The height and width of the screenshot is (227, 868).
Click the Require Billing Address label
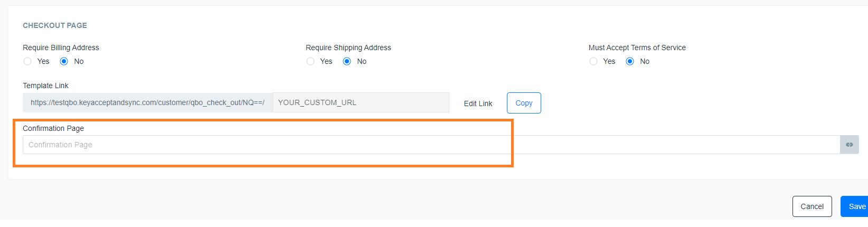(x=61, y=48)
